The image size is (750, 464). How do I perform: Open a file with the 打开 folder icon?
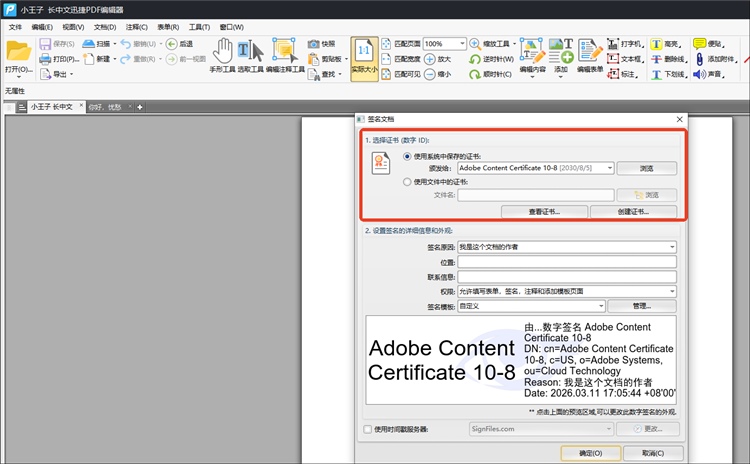[19, 51]
